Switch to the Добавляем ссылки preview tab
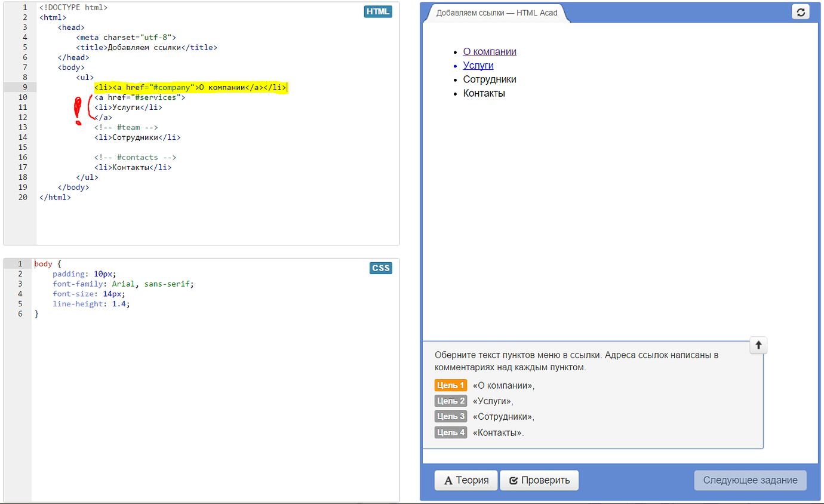Image resolution: width=824 pixels, height=504 pixels. click(x=496, y=13)
